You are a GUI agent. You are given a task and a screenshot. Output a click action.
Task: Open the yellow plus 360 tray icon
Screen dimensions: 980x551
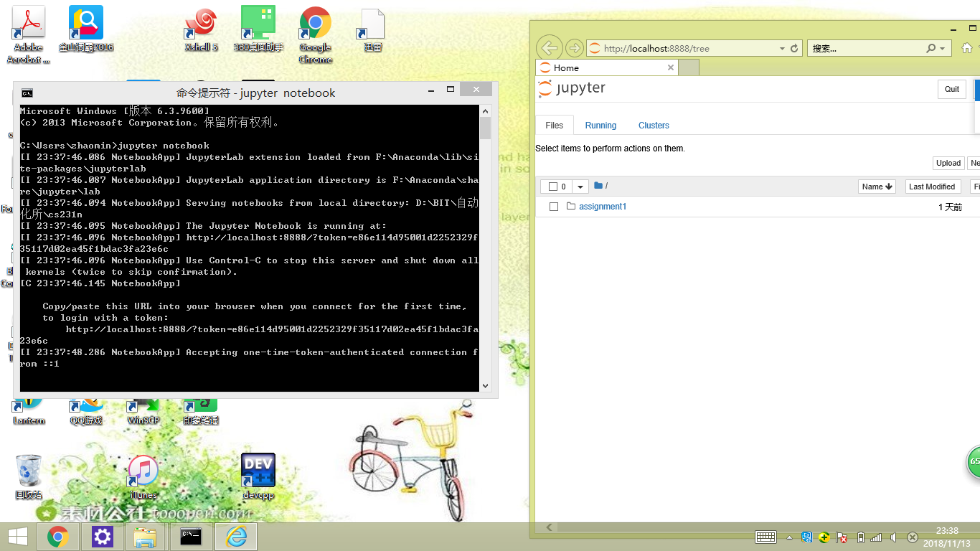coord(825,537)
